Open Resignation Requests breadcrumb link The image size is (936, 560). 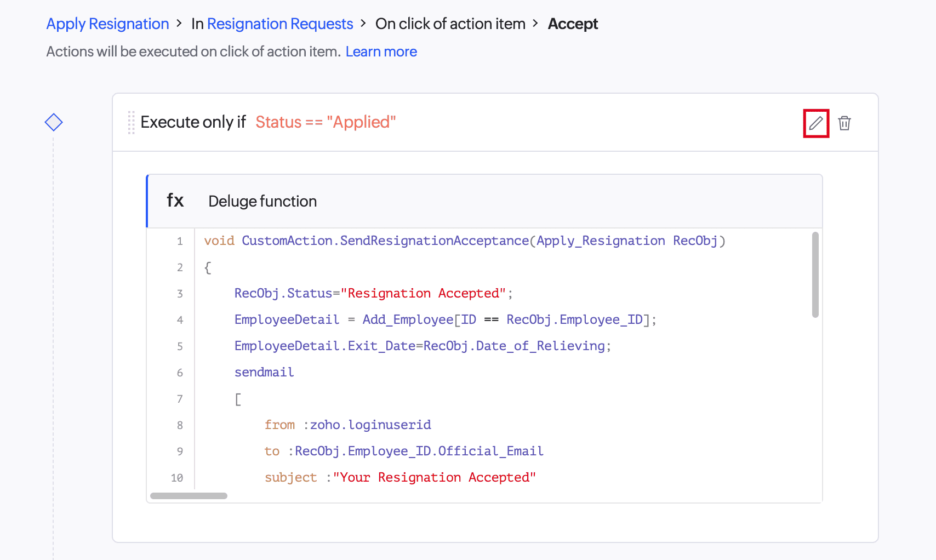coord(280,24)
